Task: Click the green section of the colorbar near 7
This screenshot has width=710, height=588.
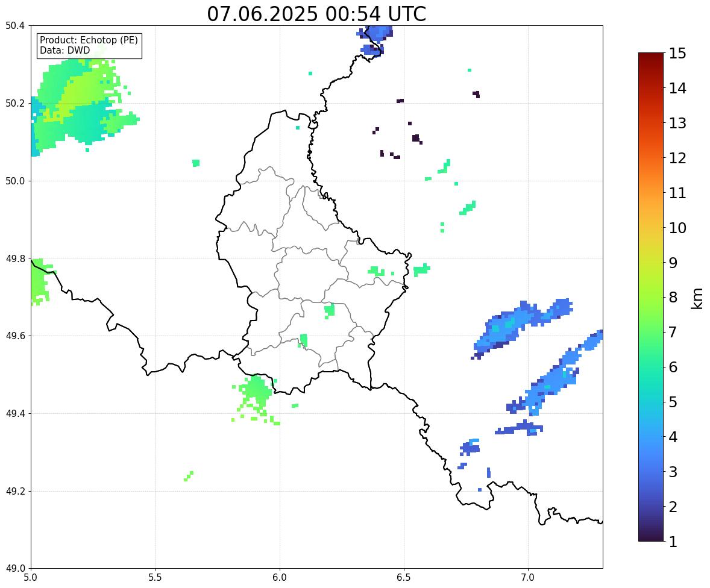Action: [651, 332]
